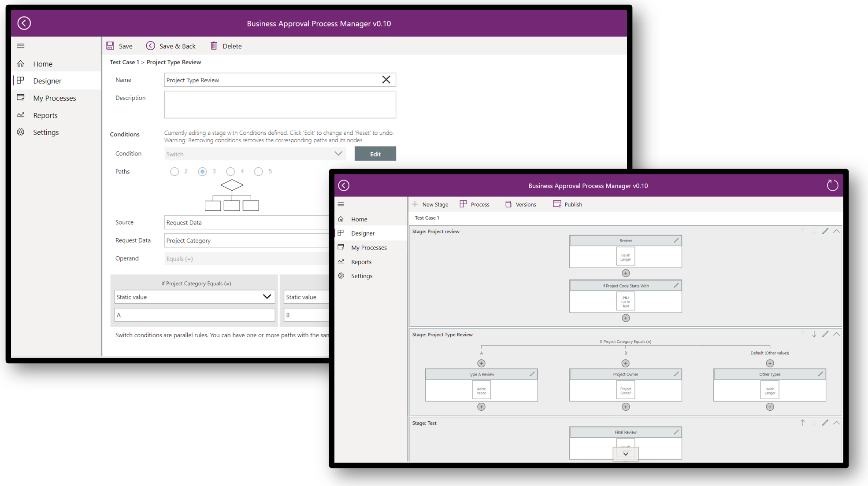Screen dimensions: 868x486
Task: Click the Save & Back icon button
Action: (x=150, y=46)
